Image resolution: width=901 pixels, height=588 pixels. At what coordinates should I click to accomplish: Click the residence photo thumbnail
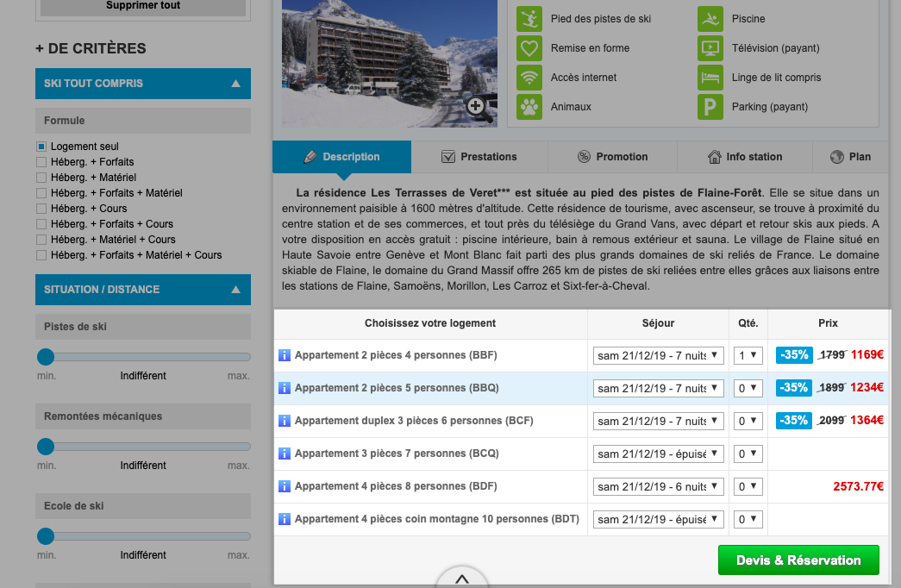tap(390, 63)
